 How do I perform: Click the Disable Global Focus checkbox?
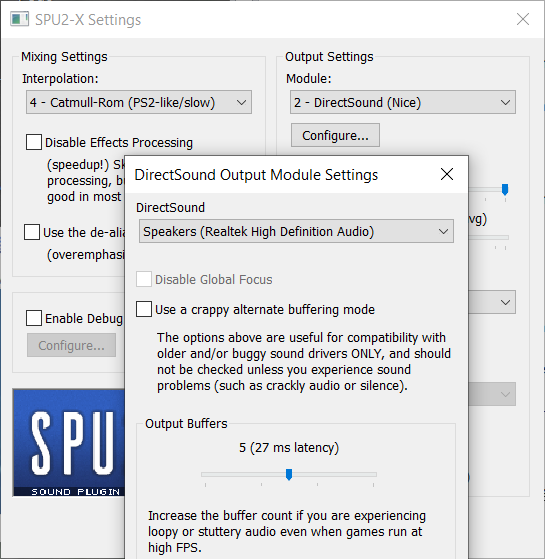click(144, 280)
